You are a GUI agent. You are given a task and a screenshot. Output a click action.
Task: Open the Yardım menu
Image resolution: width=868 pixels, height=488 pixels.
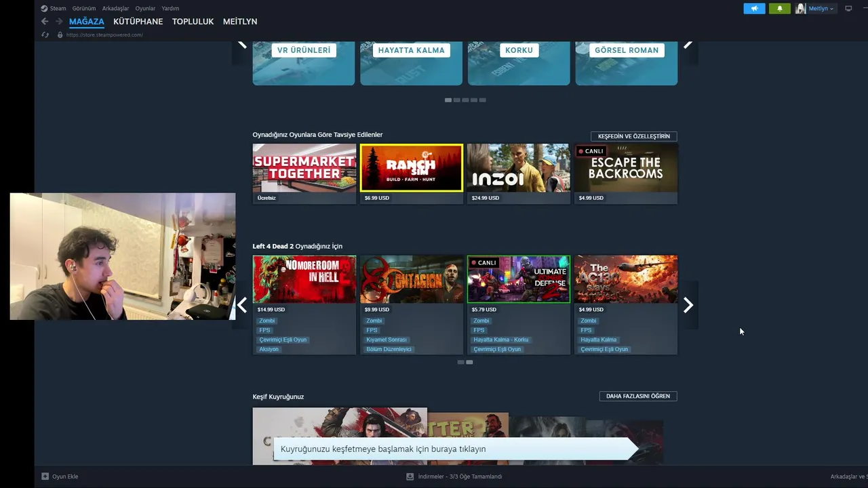pos(170,8)
